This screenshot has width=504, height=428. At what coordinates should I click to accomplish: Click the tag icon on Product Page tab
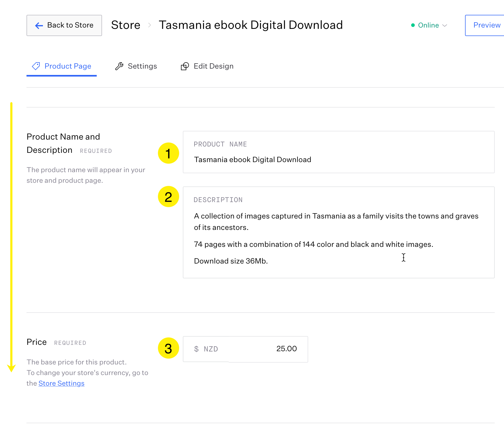tap(36, 66)
